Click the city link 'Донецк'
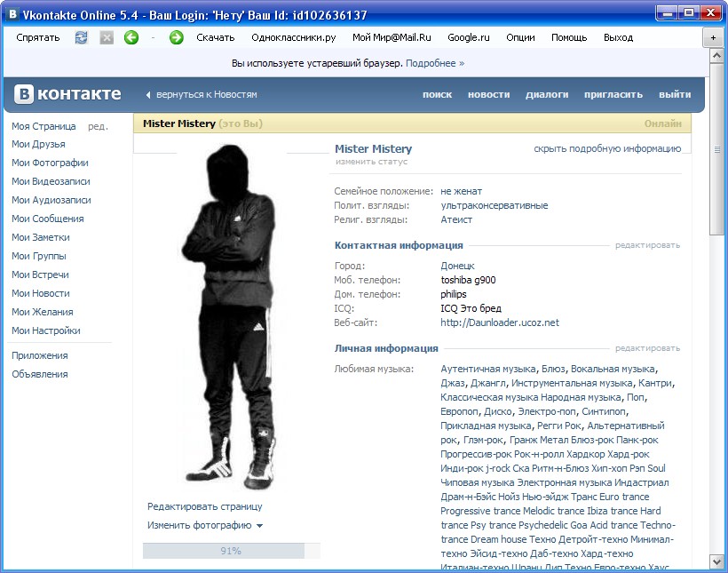Screen dimensions: 728x573 point(458,266)
